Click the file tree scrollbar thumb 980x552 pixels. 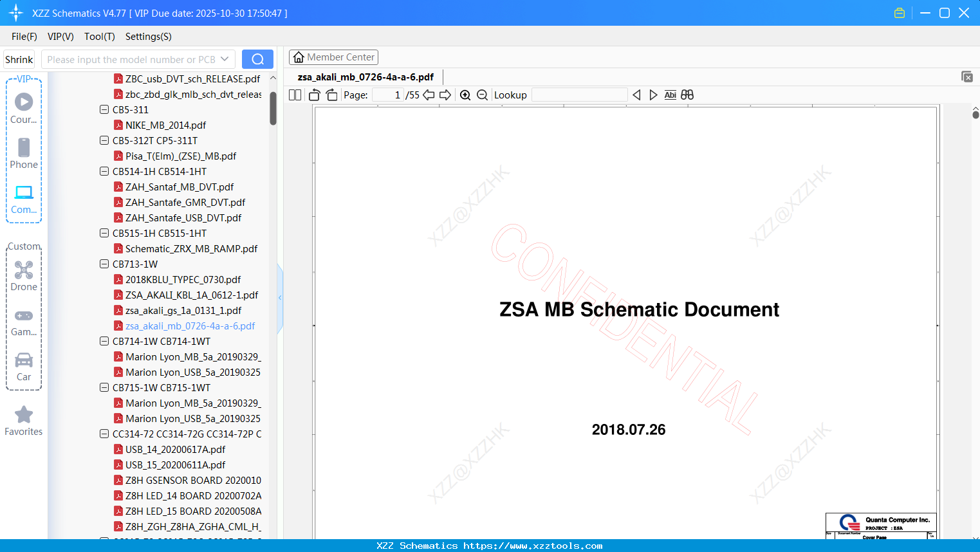point(273,108)
